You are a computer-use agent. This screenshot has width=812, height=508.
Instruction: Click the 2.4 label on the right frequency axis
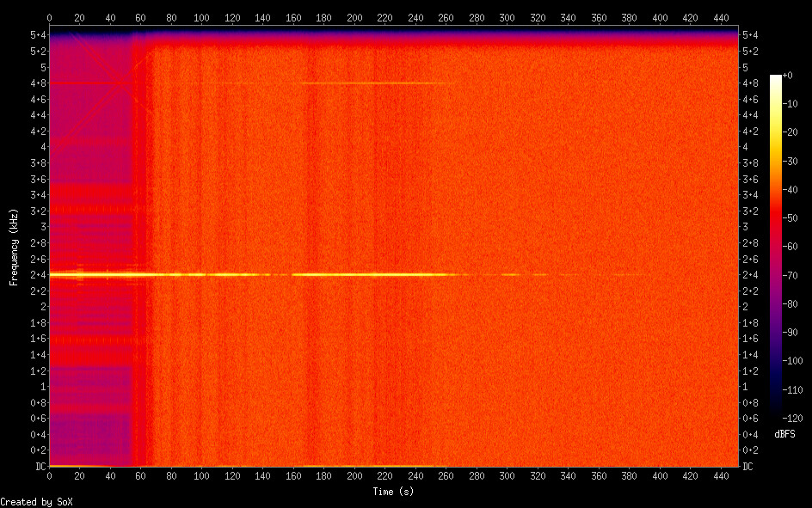coord(749,275)
